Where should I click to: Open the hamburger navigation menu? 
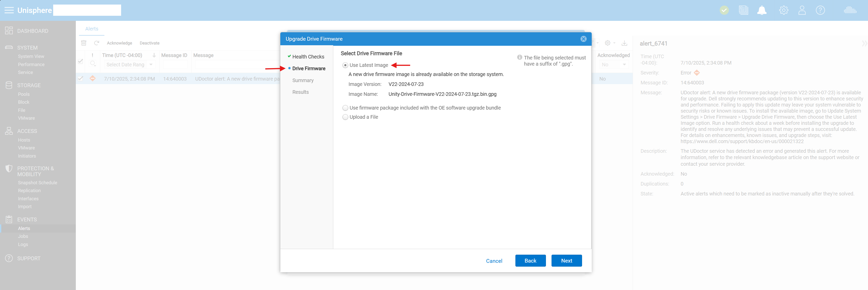(x=9, y=10)
